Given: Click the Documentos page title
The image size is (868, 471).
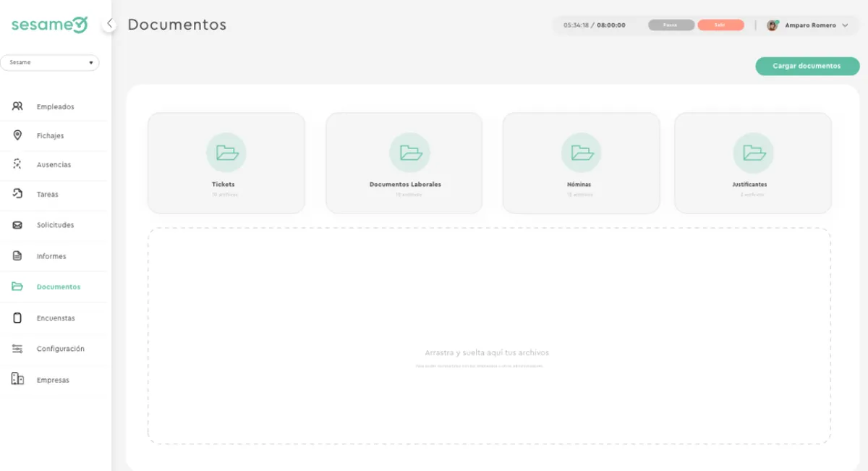Looking at the screenshot, I should click(176, 25).
